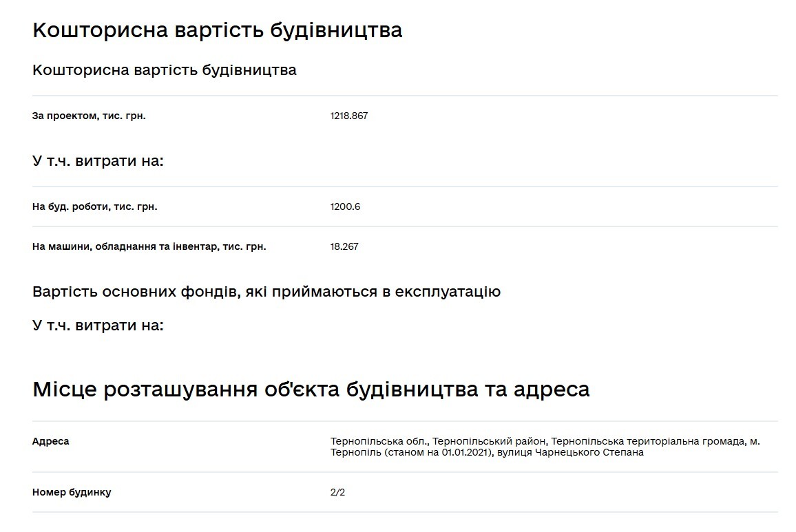Click heading Місце розташування об'єкта будівництва та адреса
This screenshot has width=796, height=532.
click(311, 390)
